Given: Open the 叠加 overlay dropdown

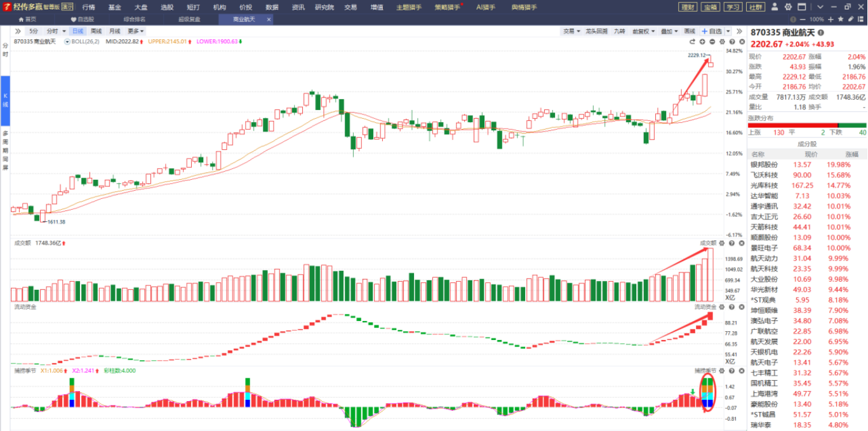Looking at the screenshot, I should [669, 31].
